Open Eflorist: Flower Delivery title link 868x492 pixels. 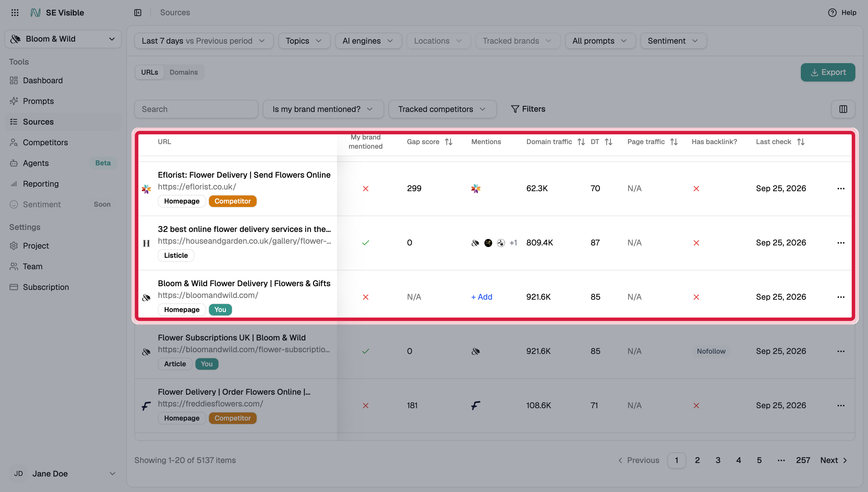[244, 175]
